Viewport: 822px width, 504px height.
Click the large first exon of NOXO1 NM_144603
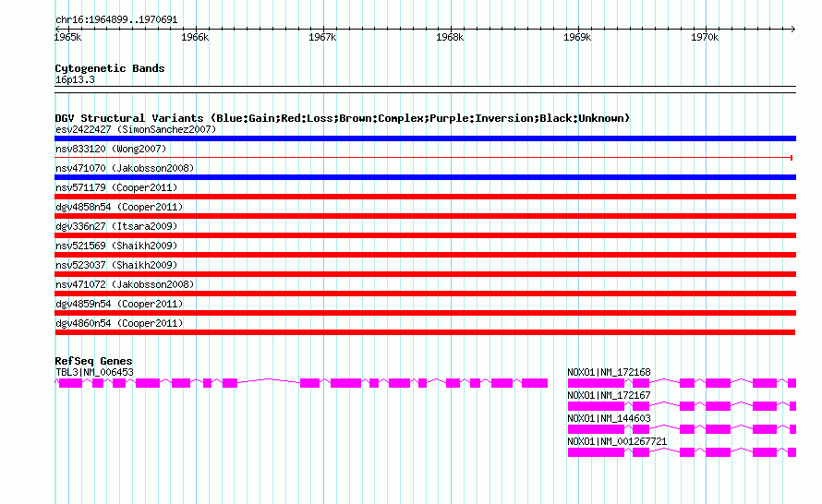pyautogui.click(x=596, y=429)
